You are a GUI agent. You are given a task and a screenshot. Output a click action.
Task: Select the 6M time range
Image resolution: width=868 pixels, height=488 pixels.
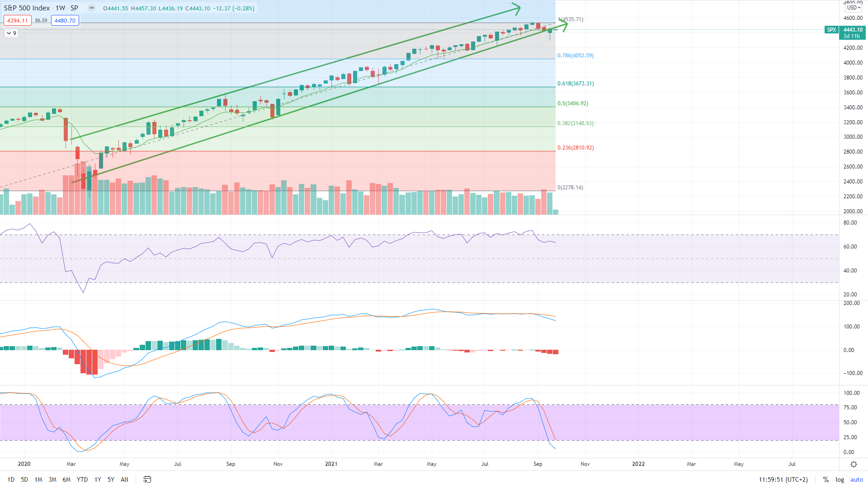(66, 479)
